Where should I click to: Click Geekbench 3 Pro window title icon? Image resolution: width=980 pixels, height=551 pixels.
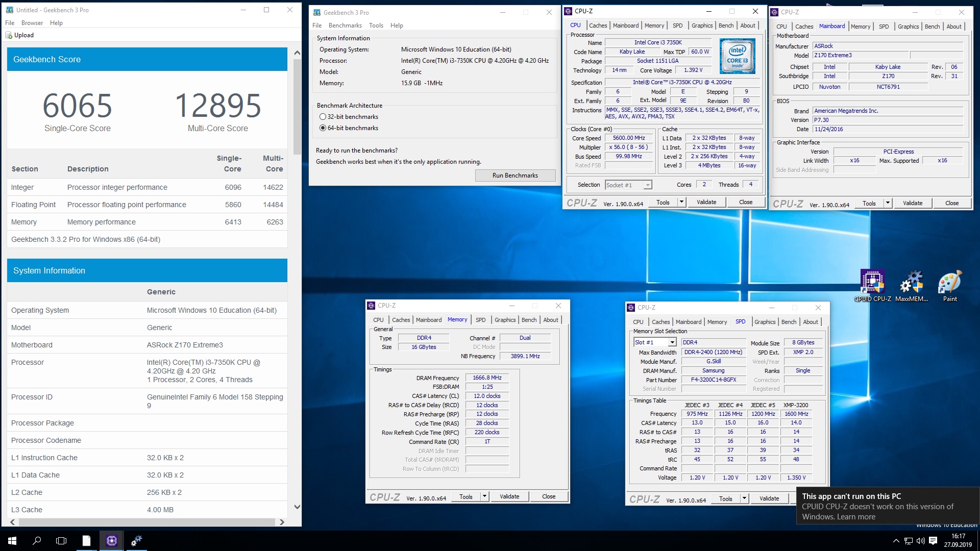click(317, 12)
